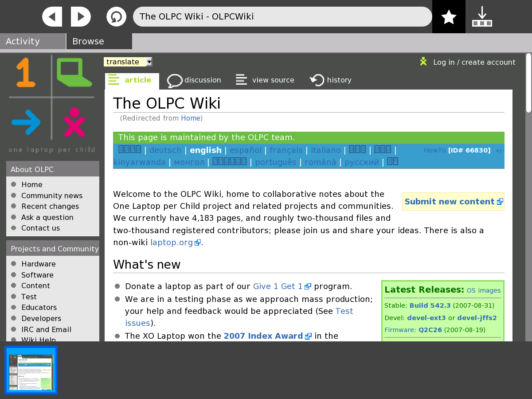Click the Submit new content link
Viewport: 532px width, 399px height.
(x=449, y=202)
